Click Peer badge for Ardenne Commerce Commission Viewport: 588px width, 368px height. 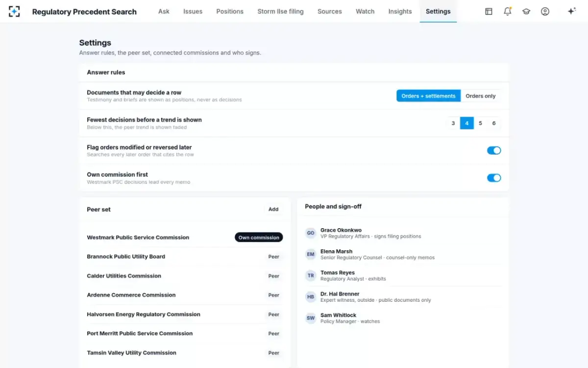click(x=273, y=295)
